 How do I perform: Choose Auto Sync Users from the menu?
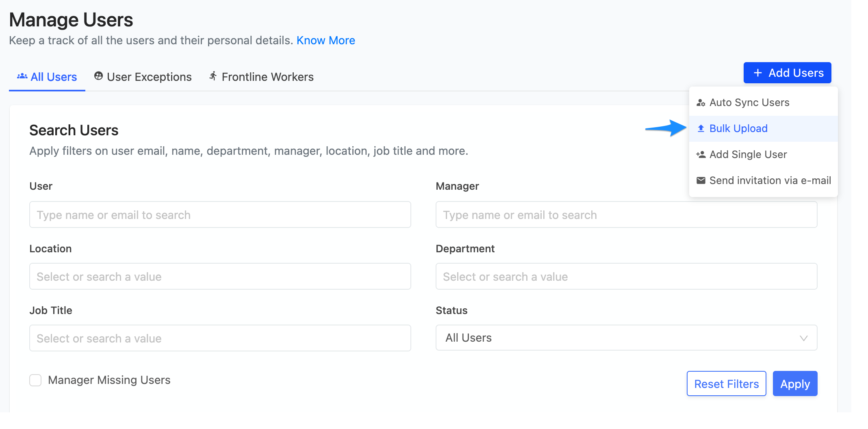(763, 103)
